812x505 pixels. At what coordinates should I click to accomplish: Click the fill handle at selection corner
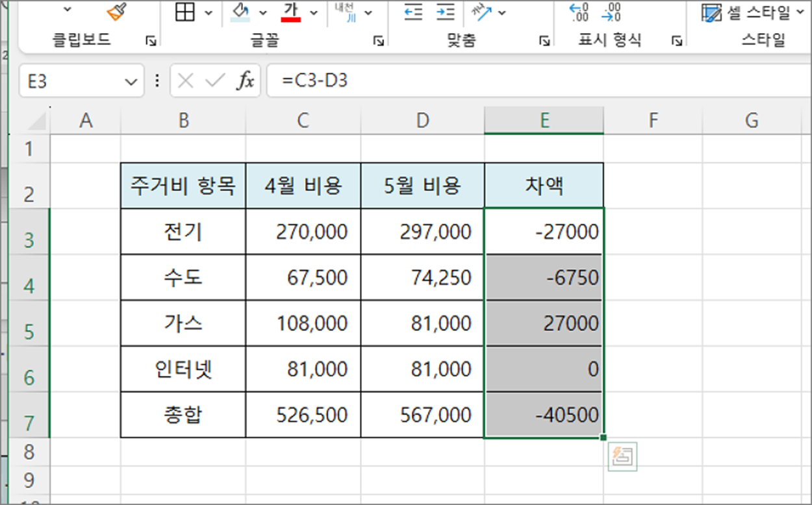(x=604, y=438)
